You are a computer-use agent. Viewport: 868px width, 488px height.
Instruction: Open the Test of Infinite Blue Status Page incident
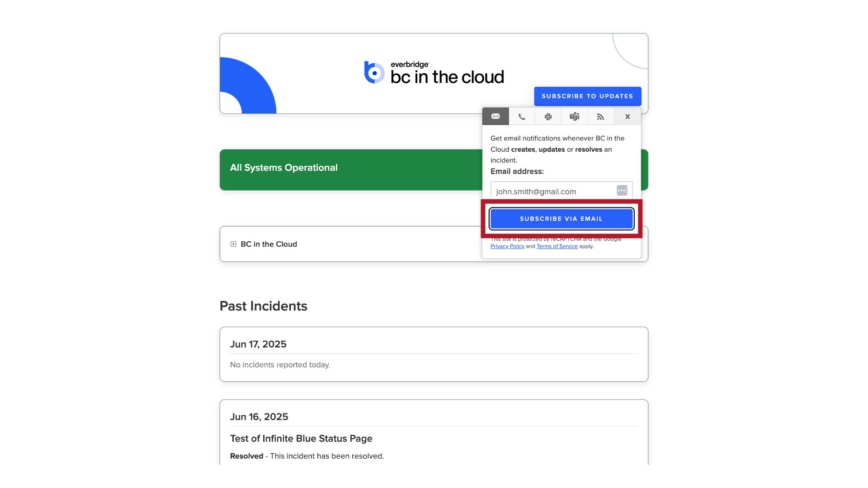click(301, 438)
